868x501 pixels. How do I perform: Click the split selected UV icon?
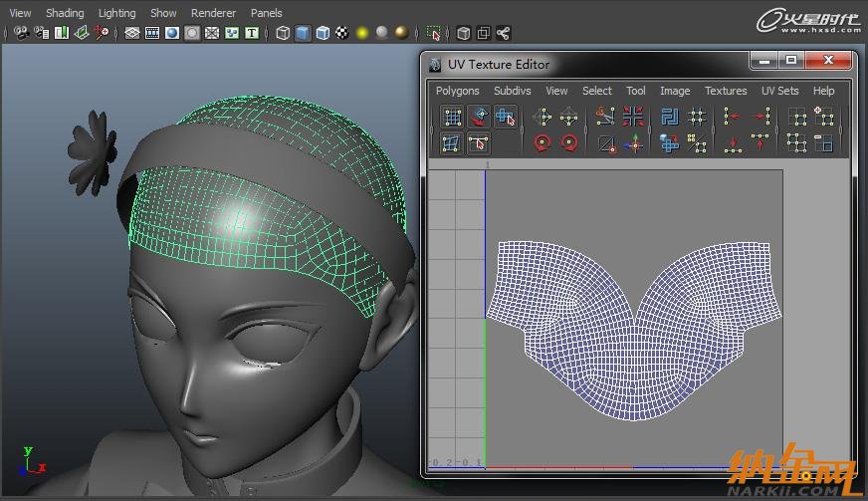click(607, 144)
